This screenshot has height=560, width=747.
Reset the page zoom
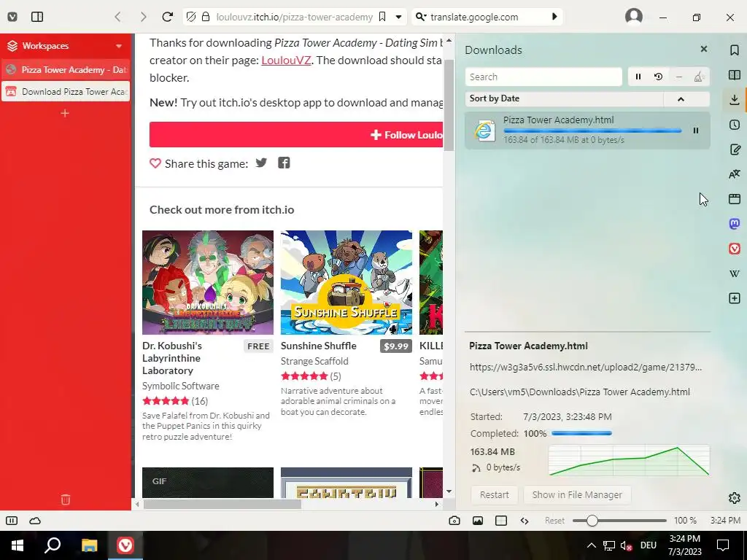554,521
